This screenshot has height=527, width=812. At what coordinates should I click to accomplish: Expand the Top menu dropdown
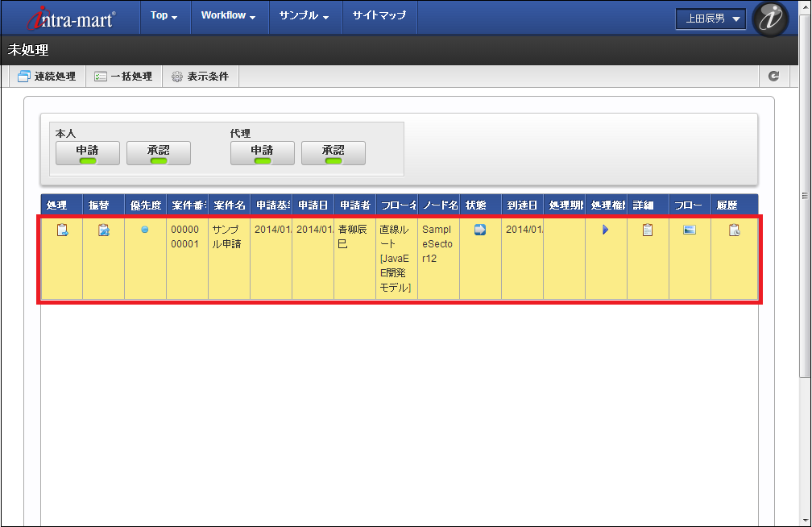pyautogui.click(x=164, y=16)
